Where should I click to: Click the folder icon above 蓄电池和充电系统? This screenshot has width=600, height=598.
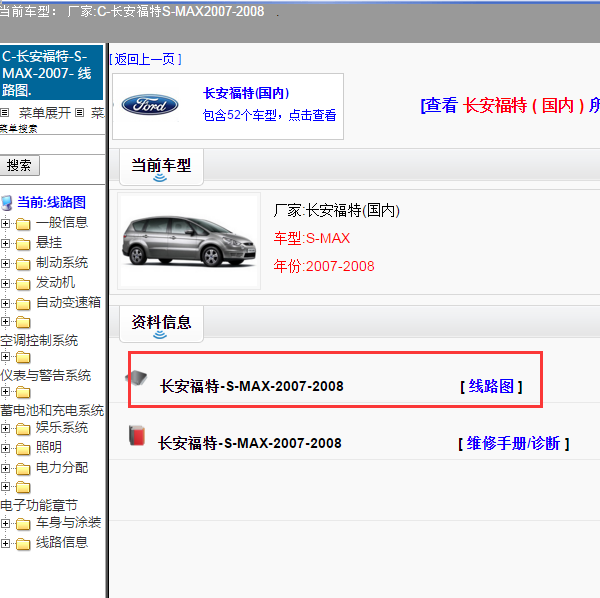[x=23, y=392]
